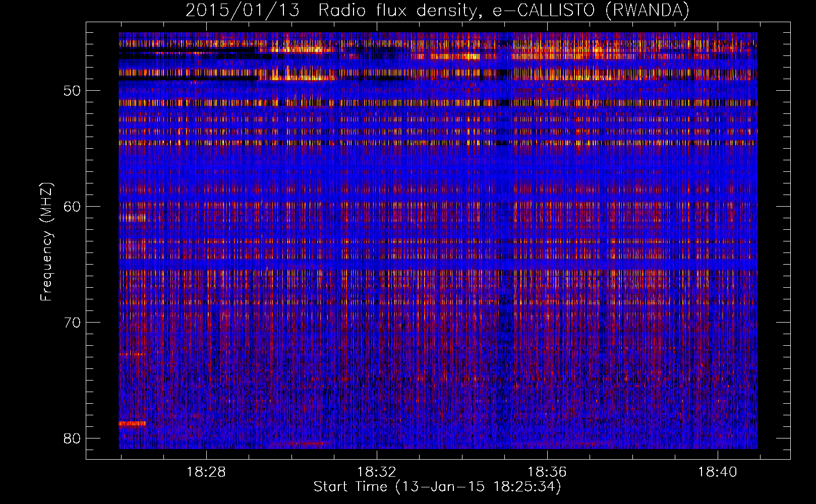816x504 pixels.
Task: Click the 18:40 time axis label
Action: point(717,472)
